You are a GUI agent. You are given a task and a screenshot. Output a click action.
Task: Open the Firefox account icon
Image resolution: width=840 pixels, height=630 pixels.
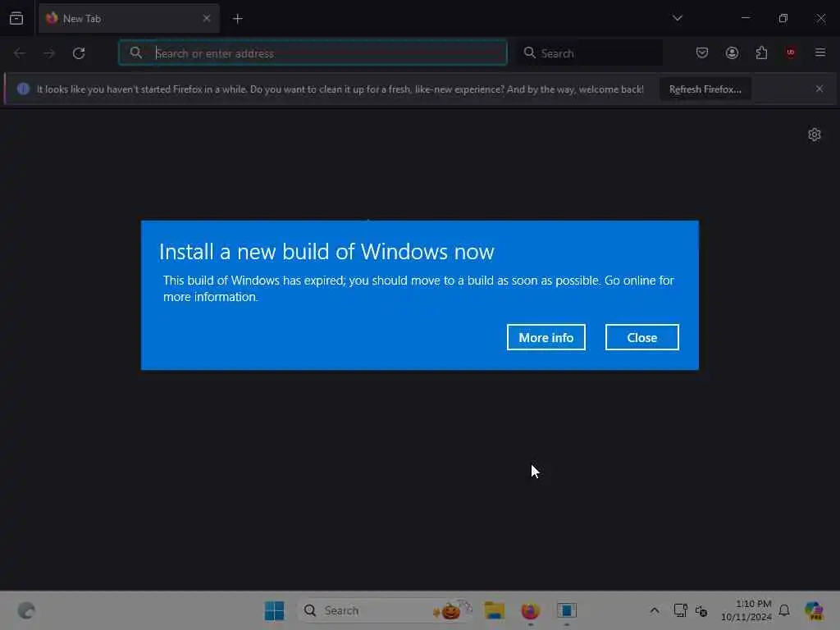pos(732,52)
